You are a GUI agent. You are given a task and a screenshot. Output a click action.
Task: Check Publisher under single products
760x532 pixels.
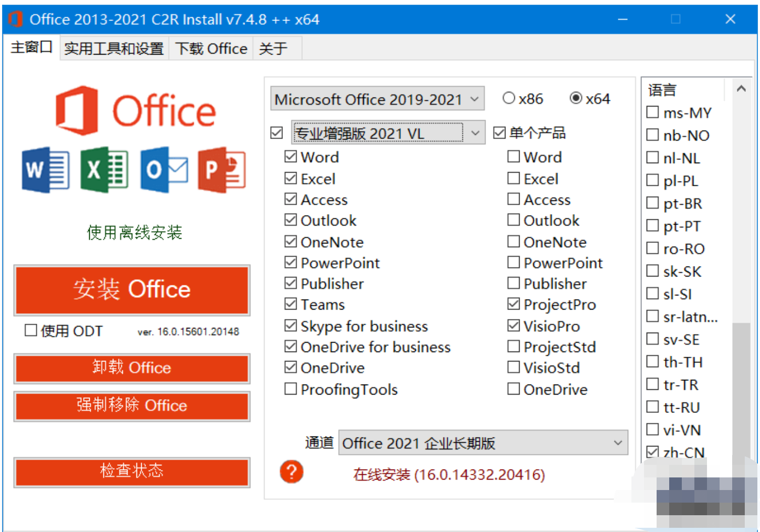pos(513,283)
